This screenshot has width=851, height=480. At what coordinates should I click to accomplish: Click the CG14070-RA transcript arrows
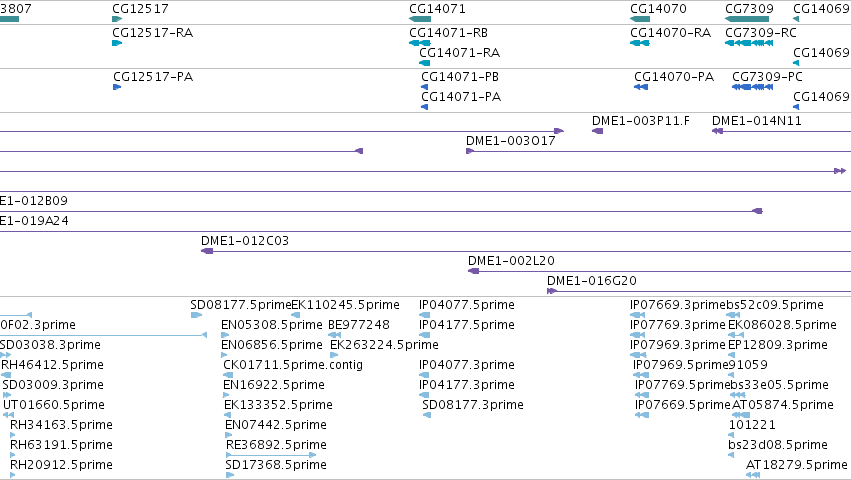[x=640, y=43]
